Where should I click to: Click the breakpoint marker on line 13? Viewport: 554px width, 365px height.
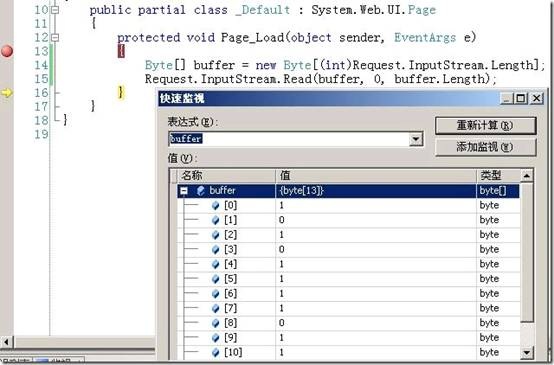(7, 51)
